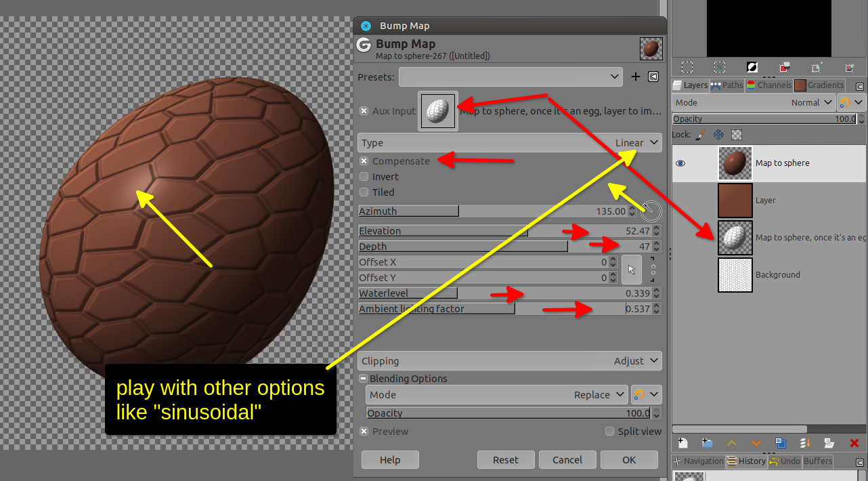
Task: Click the offset X/Y chain link icon
Action: click(x=653, y=270)
